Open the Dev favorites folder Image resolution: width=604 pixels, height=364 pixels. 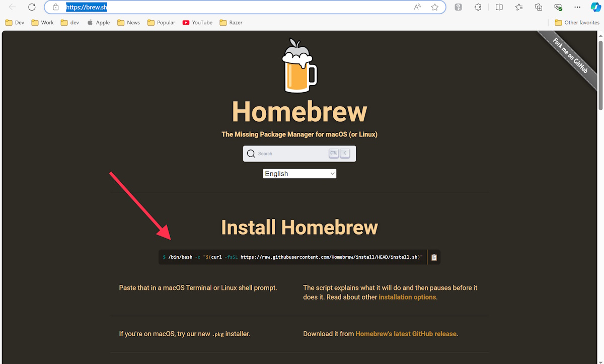coord(15,23)
